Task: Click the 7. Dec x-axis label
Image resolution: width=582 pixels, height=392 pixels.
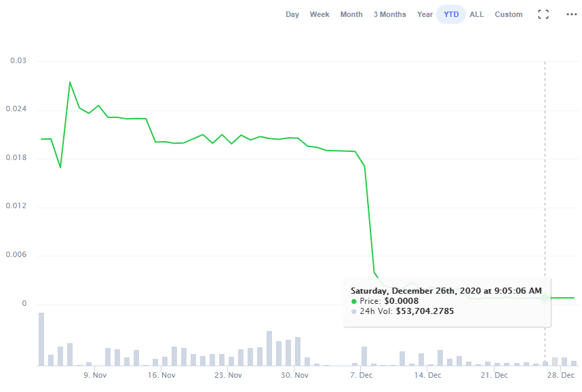Action: [361, 375]
